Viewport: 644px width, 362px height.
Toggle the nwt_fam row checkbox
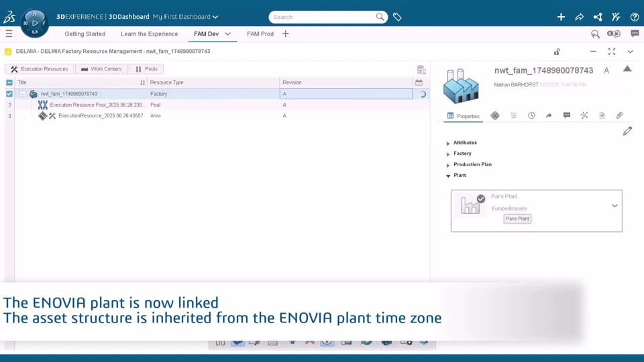pos(9,94)
